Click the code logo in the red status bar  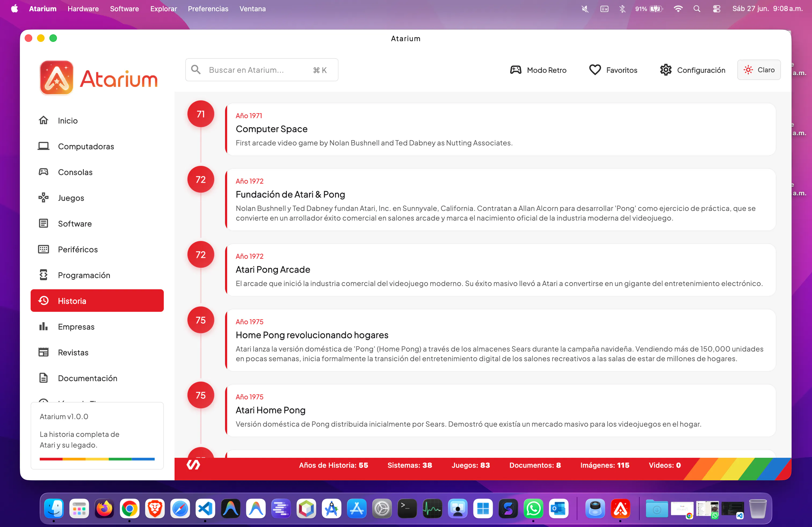click(x=193, y=465)
